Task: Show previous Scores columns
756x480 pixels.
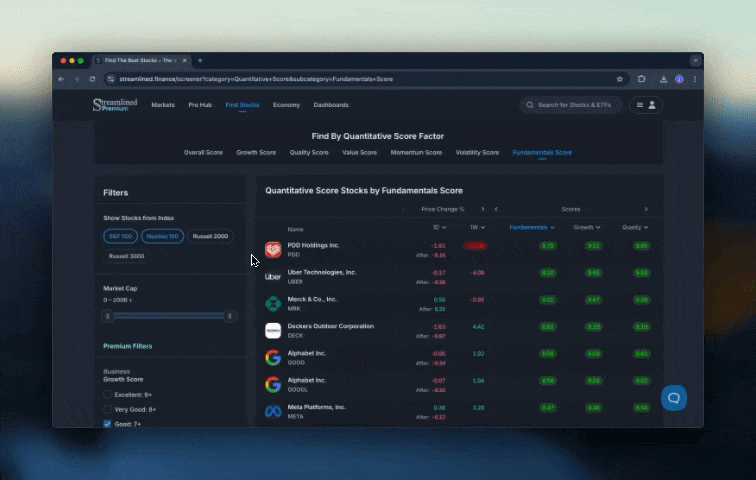Action: tap(496, 209)
